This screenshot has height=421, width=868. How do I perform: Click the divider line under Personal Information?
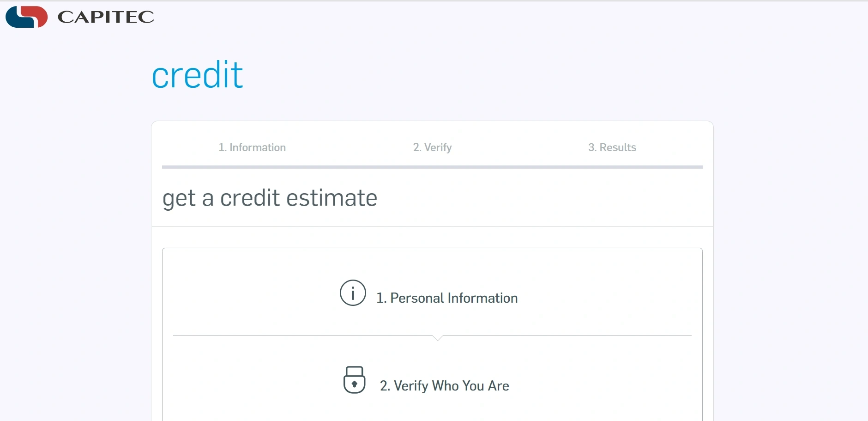tap(300, 335)
